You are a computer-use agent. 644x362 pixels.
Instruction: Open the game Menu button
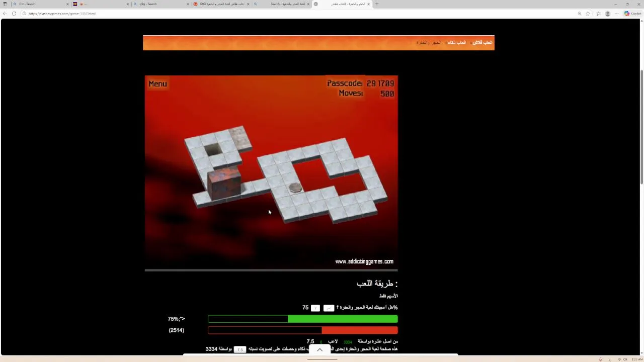[157, 84]
